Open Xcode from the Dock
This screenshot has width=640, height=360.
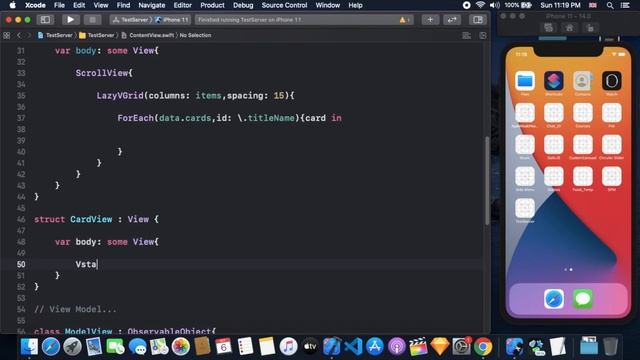pos(331,347)
